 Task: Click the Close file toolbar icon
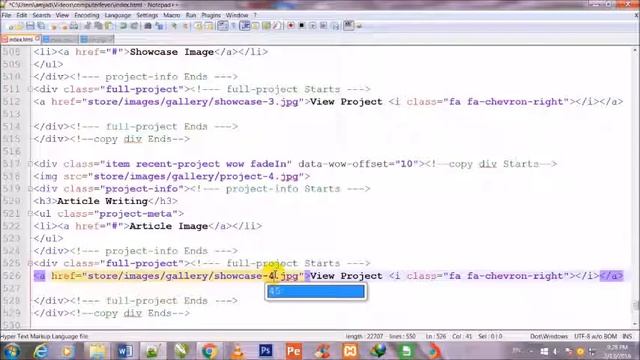(54, 26)
